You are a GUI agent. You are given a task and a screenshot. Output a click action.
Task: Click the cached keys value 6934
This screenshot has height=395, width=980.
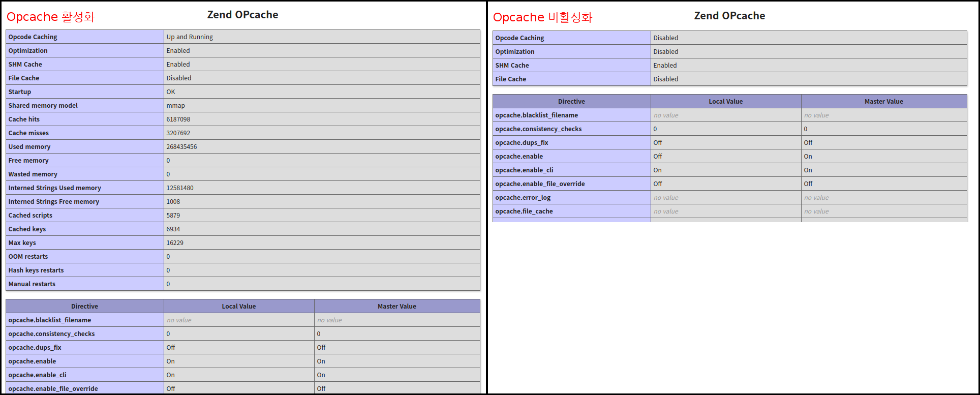(173, 229)
